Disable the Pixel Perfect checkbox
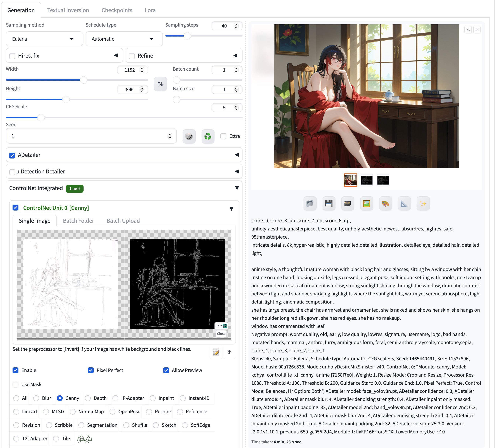 click(91, 370)
